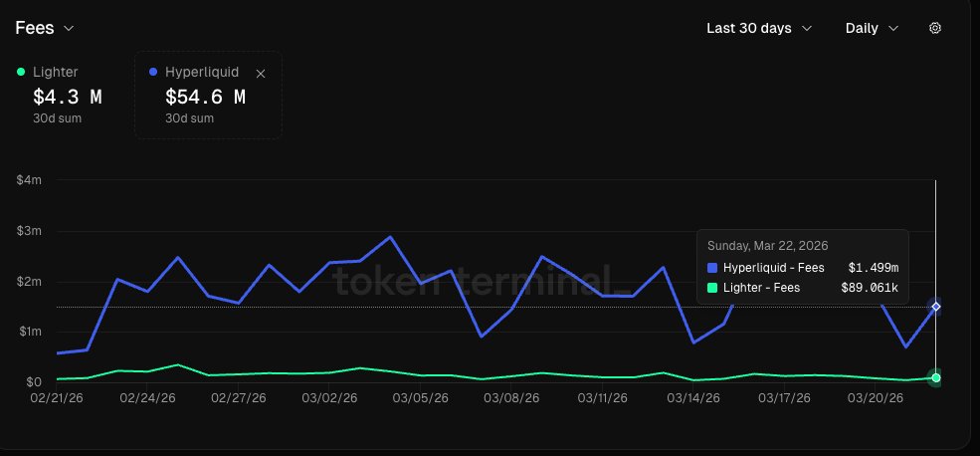Click the Lighter green data point on Mar 22

(935, 377)
